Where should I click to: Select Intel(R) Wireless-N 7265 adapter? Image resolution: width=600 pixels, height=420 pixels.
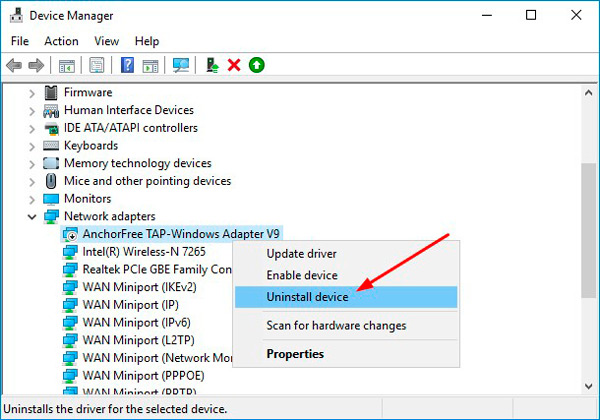(x=137, y=251)
